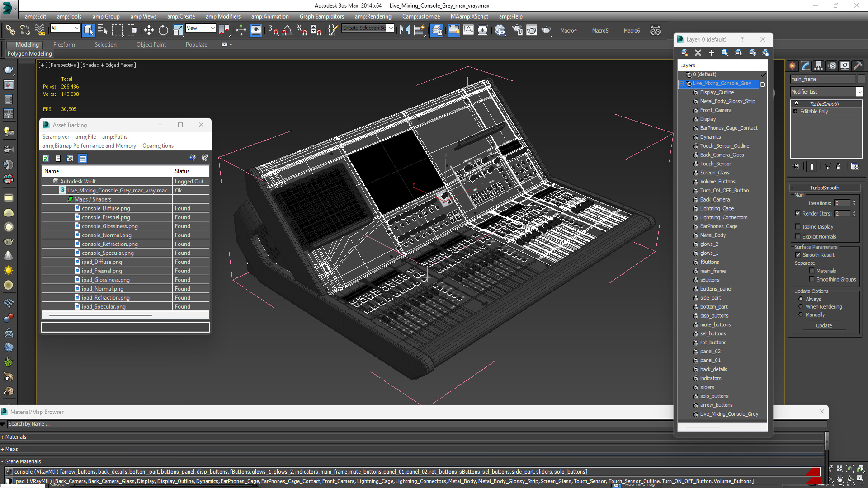Select When Rendering update option
Image resolution: width=868 pixels, height=488 pixels.
801,306
